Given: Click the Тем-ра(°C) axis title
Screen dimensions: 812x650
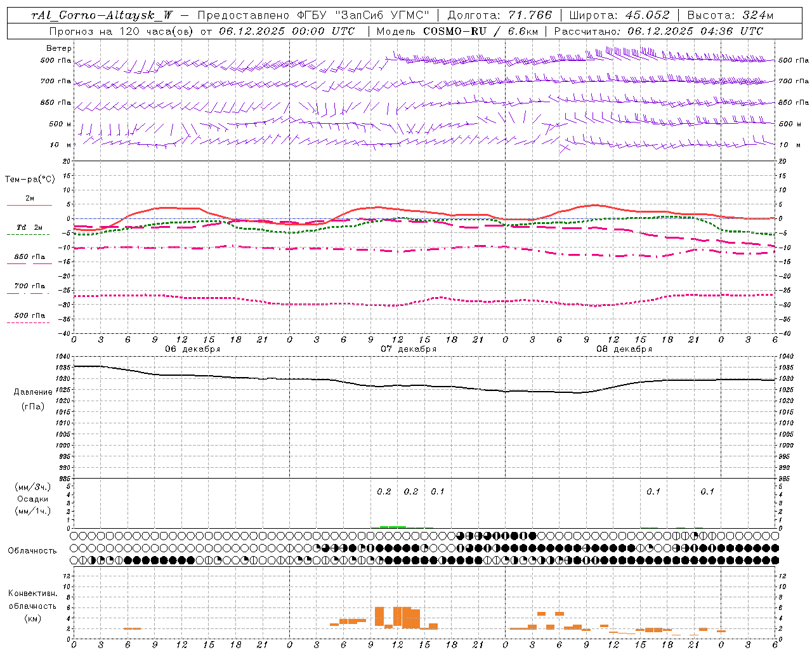Looking at the screenshot, I should [x=30, y=180].
